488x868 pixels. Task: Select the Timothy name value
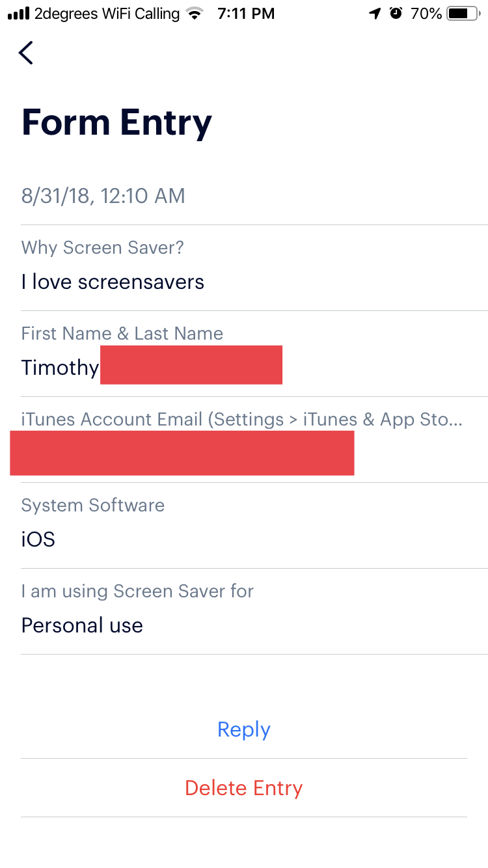(x=60, y=368)
